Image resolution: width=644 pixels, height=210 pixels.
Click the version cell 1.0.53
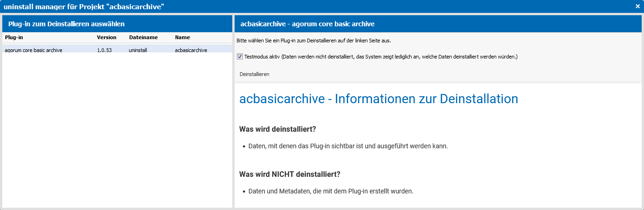point(104,50)
